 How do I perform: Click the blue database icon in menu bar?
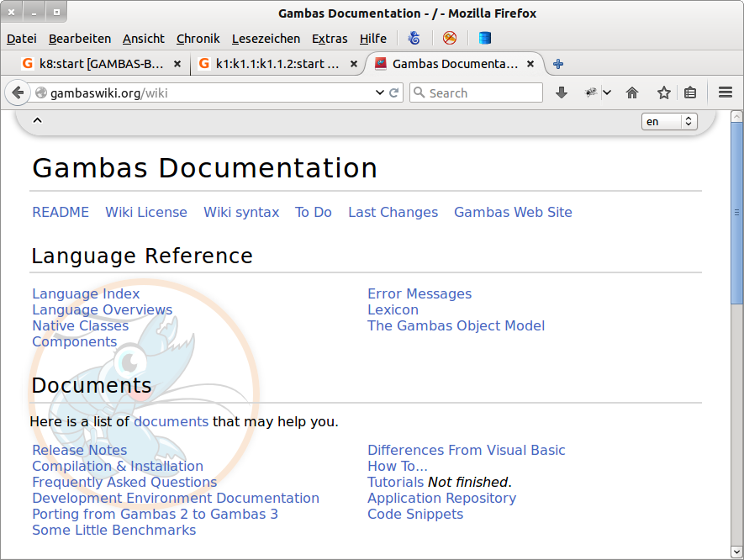click(x=484, y=38)
